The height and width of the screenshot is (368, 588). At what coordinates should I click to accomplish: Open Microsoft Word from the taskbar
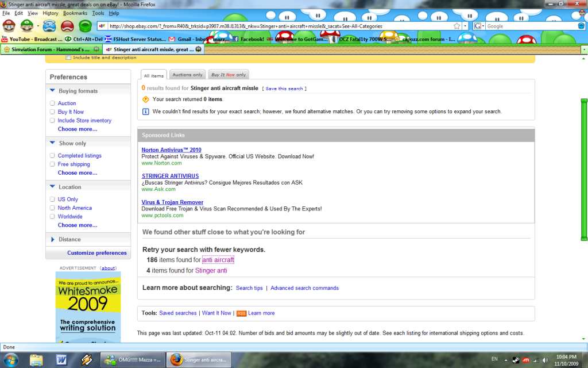pos(62,360)
